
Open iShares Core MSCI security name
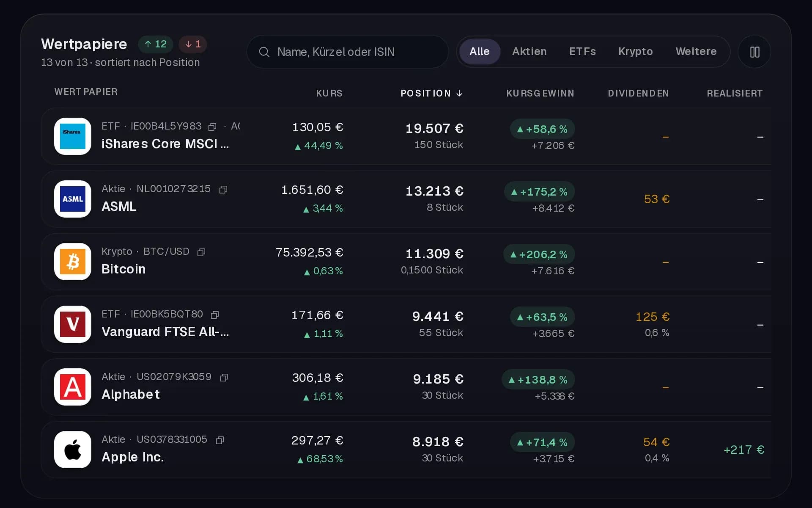pyautogui.click(x=165, y=144)
